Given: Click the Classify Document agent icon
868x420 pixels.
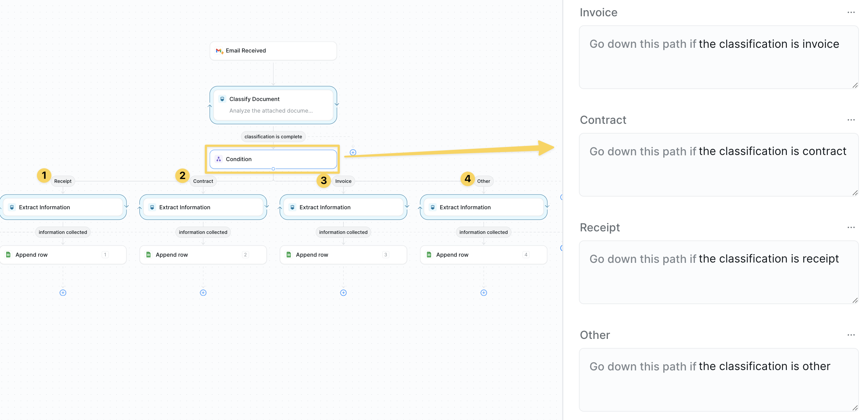Looking at the screenshot, I should (x=222, y=99).
